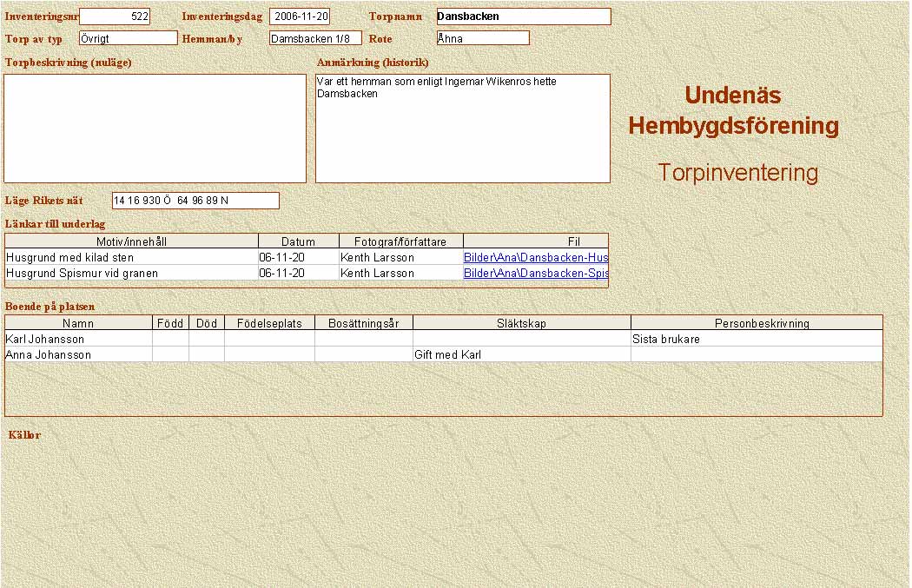
Task: Click the Hemman/by field
Action: (x=315, y=38)
